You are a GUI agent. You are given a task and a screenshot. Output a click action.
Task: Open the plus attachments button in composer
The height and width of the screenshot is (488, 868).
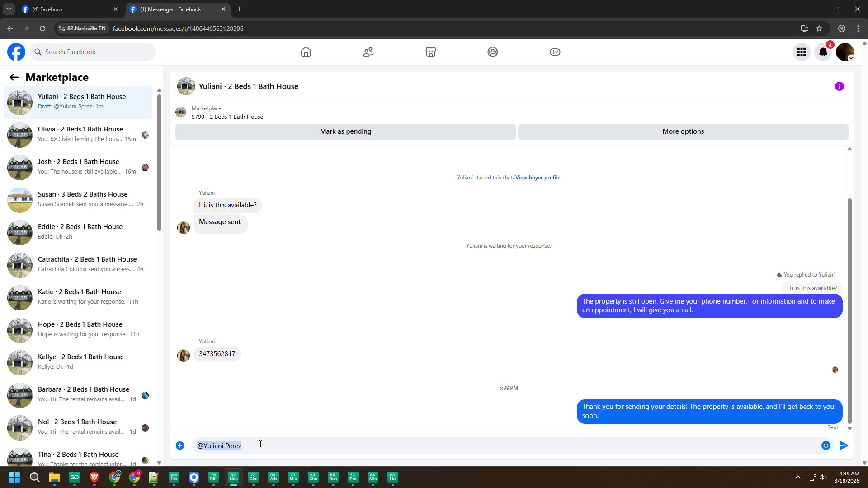coord(180,446)
